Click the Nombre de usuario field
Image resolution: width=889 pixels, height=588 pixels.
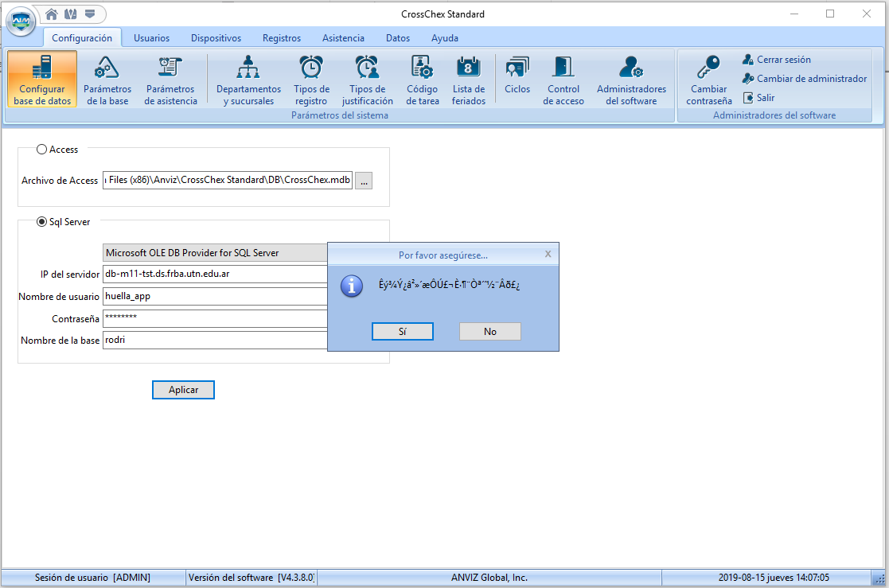point(215,297)
